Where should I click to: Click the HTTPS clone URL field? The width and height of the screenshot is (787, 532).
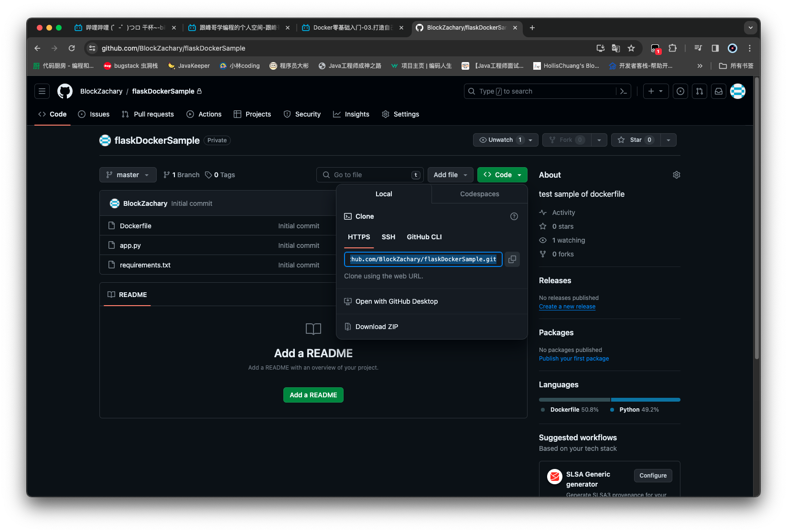pos(423,259)
